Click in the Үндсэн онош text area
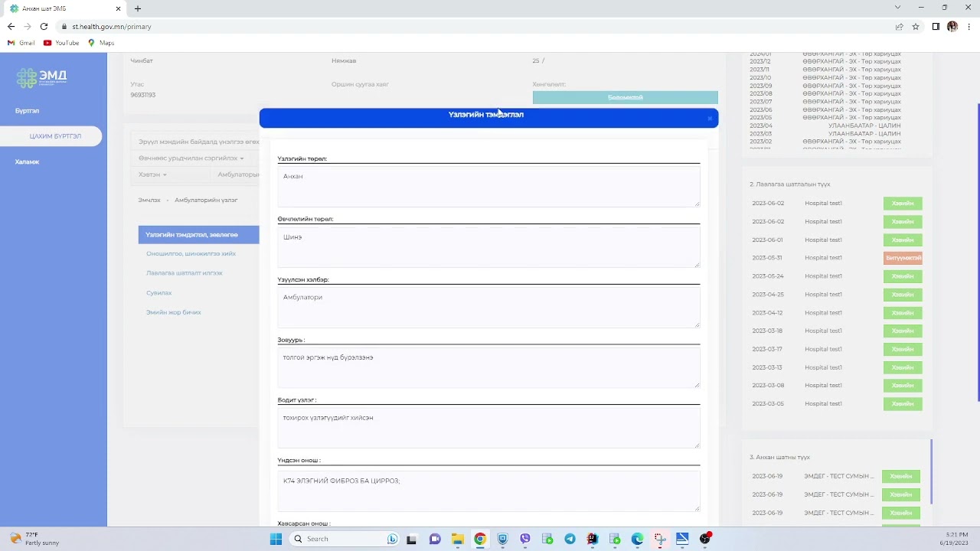 pyautogui.click(x=488, y=490)
